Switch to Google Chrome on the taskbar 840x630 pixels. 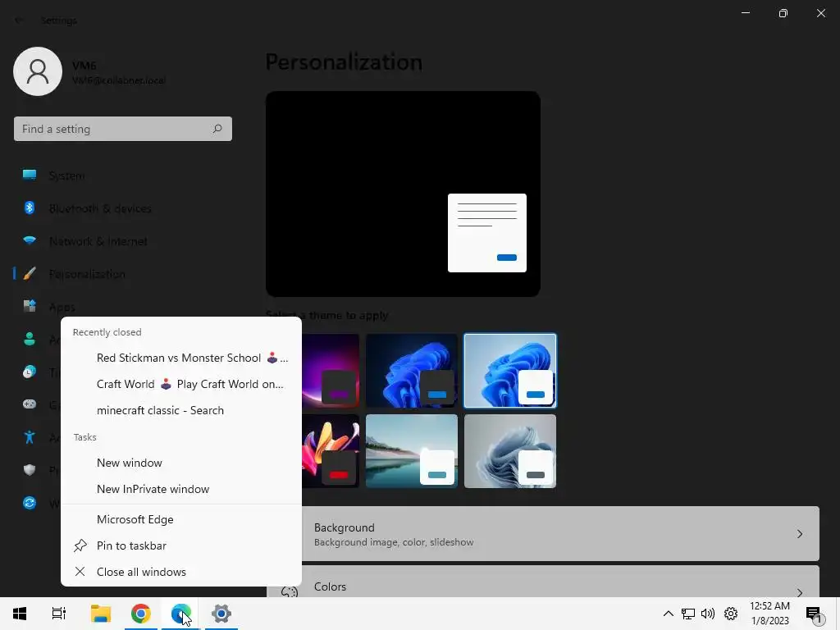click(141, 614)
